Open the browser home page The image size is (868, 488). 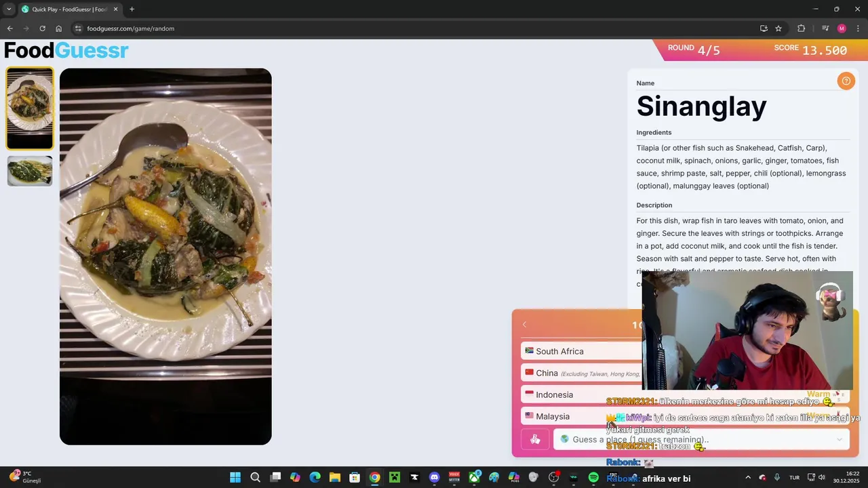(x=59, y=28)
